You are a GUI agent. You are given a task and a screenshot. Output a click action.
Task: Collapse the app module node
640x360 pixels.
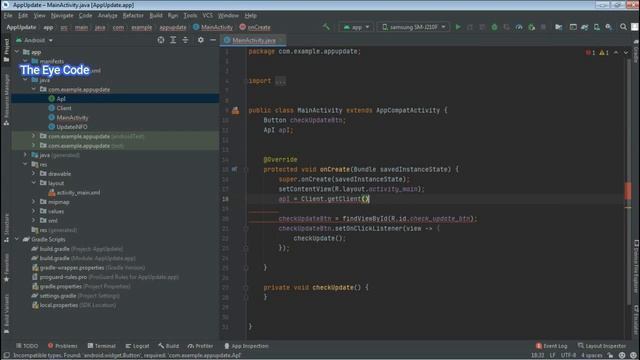tap(17, 52)
